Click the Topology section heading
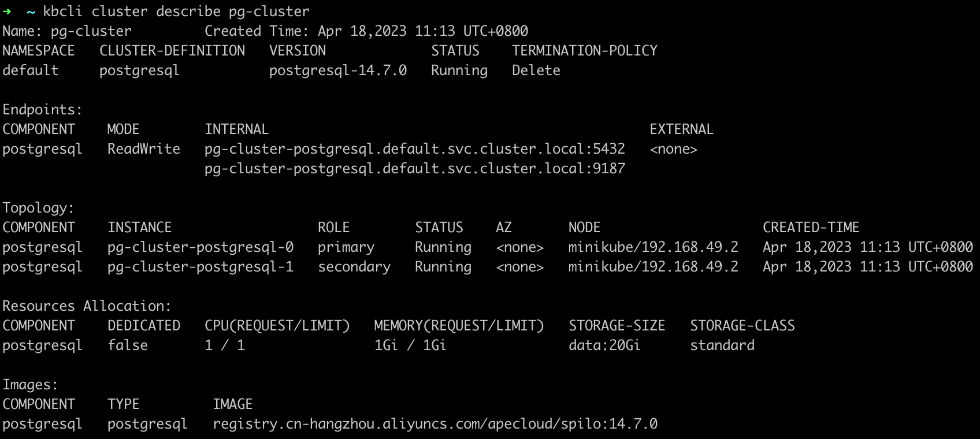The width and height of the screenshot is (980, 439). [38, 208]
